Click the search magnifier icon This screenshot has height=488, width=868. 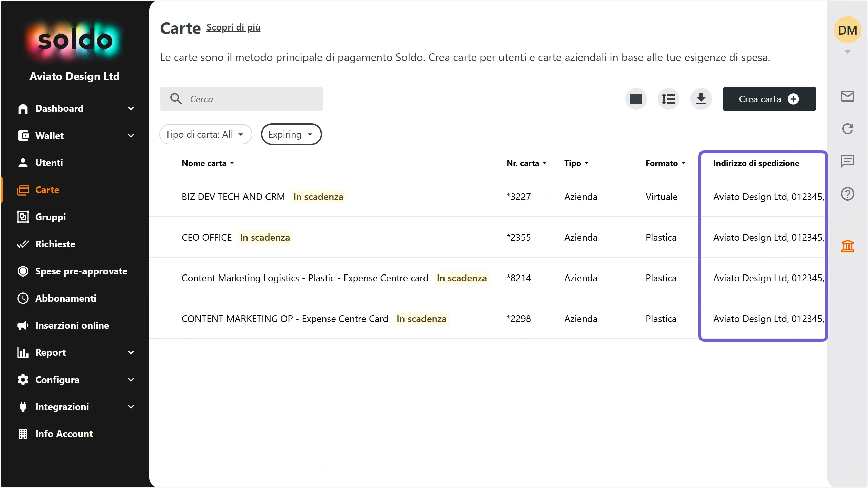(176, 99)
